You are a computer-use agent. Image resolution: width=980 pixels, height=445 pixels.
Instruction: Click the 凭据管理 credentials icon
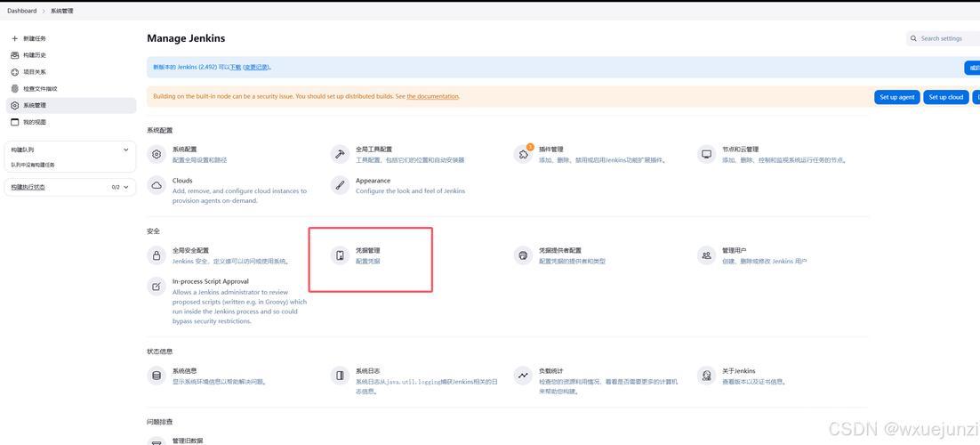pos(340,255)
